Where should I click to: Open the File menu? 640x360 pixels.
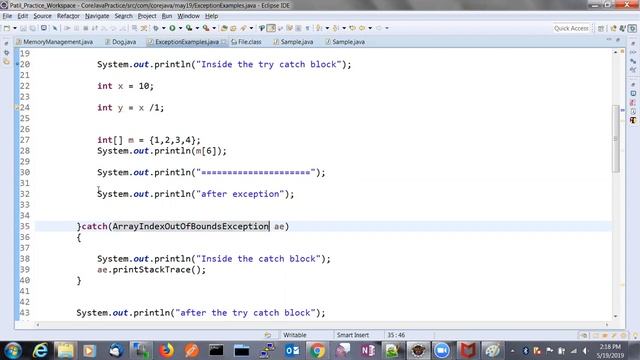point(7,16)
